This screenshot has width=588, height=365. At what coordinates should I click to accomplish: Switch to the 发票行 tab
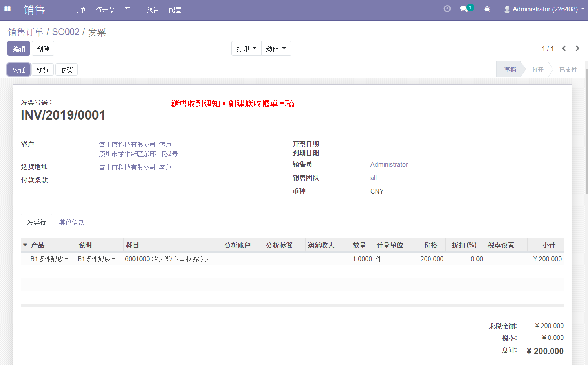click(37, 222)
